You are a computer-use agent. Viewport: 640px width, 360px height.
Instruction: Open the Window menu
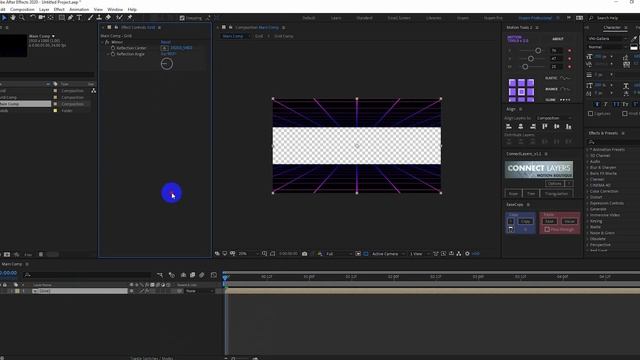click(x=115, y=9)
